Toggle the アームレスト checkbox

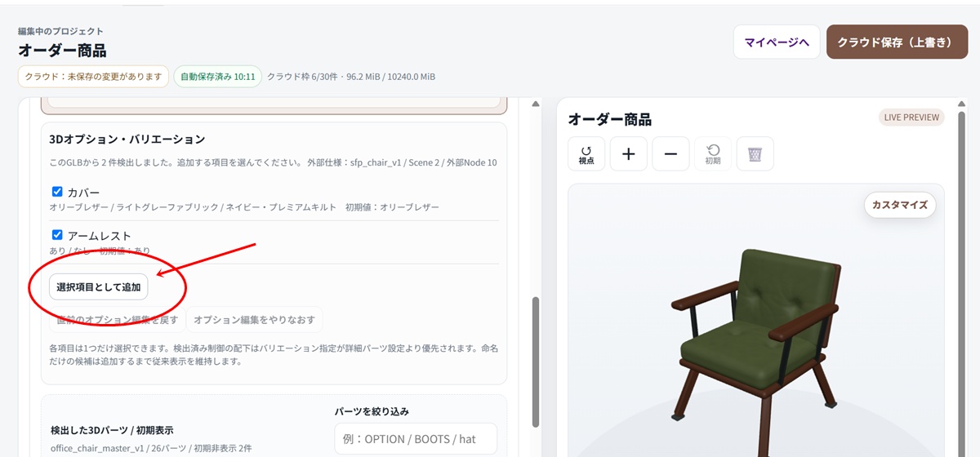(x=57, y=235)
